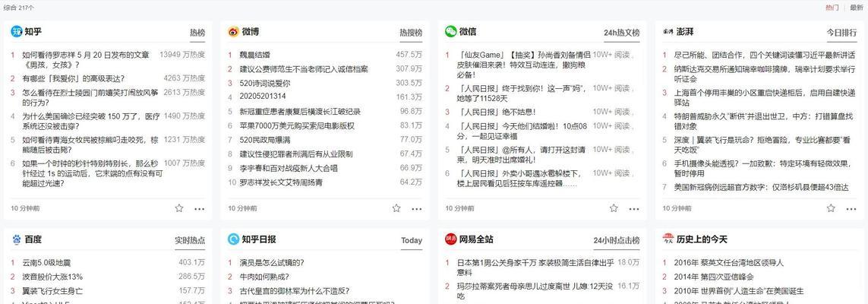Open 「人民日报」绝不姑息 article
The width and height of the screenshot is (868, 304).
tap(497, 112)
